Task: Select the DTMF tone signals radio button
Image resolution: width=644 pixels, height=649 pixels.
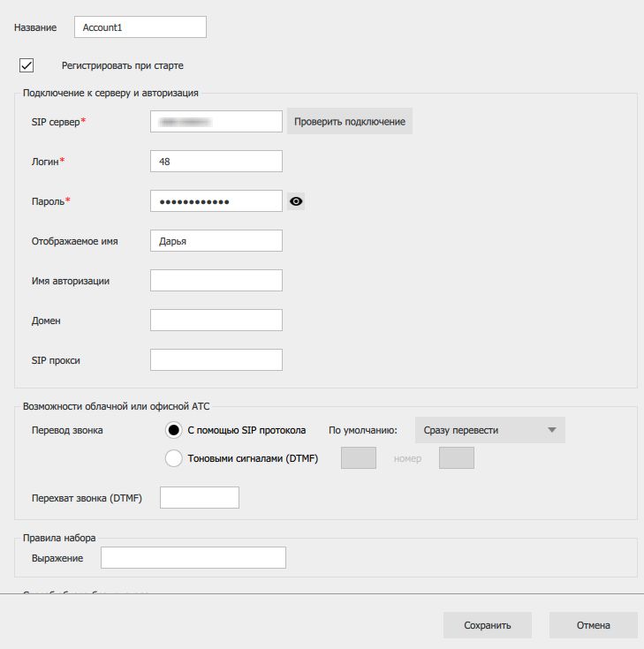Action: click(x=174, y=458)
